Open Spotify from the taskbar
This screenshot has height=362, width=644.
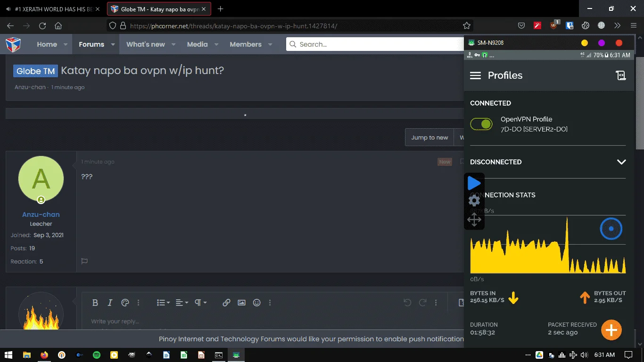point(97,355)
